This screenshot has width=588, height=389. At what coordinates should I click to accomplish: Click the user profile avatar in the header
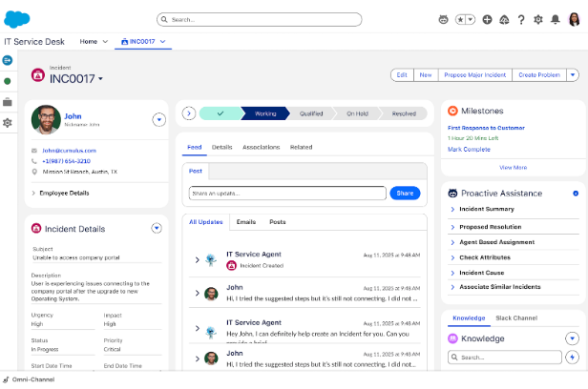(573, 19)
